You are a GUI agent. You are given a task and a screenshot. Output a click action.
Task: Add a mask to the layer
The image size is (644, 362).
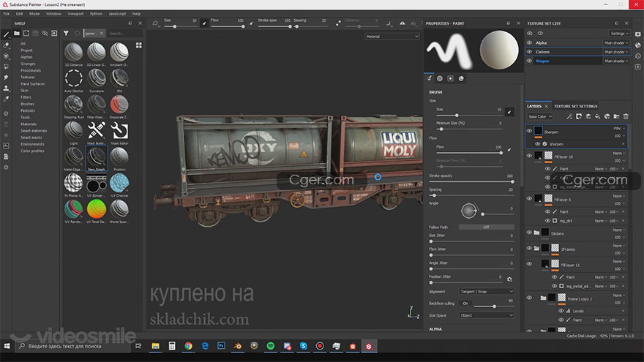pyautogui.click(x=579, y=116)
